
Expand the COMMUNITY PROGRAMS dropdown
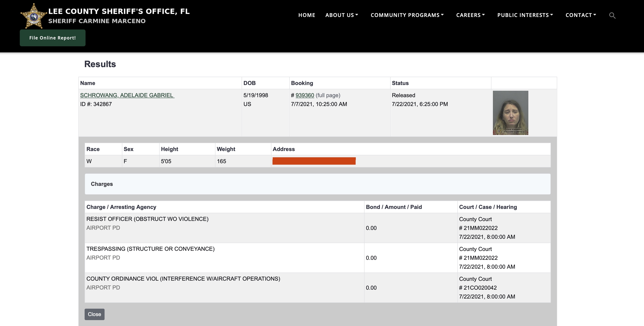(407, 15)
